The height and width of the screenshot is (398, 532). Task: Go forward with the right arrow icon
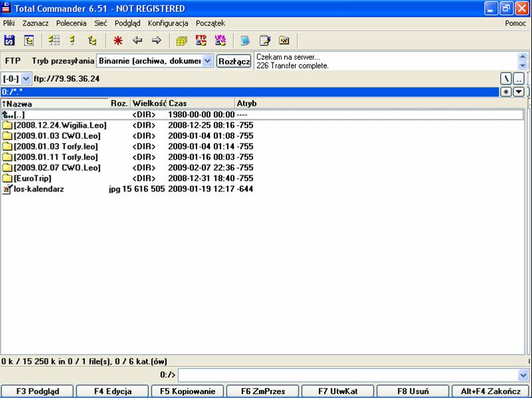[156, 41]
